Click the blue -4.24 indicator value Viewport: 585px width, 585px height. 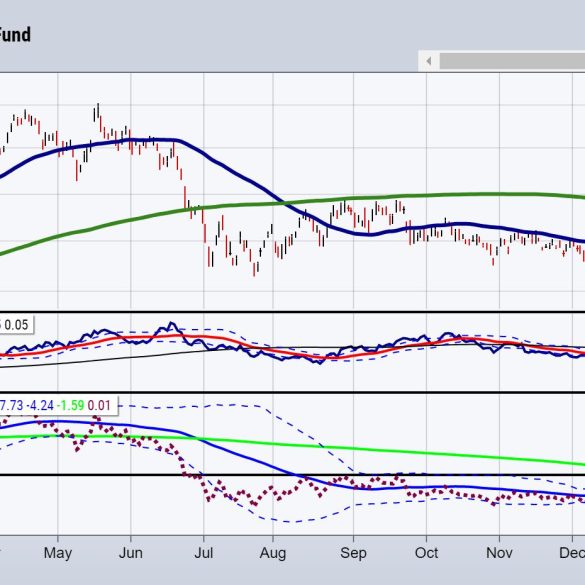click(x=40, y=406)
